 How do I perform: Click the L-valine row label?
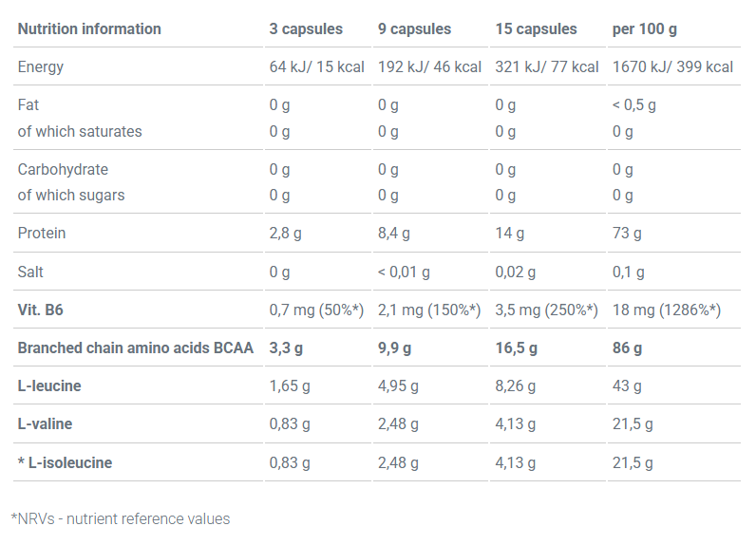45,424
